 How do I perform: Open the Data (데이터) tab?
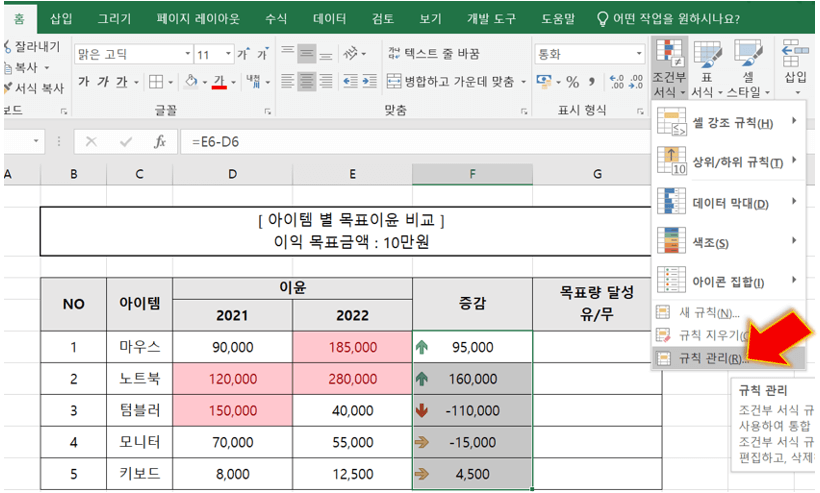(x=329, y=19)
